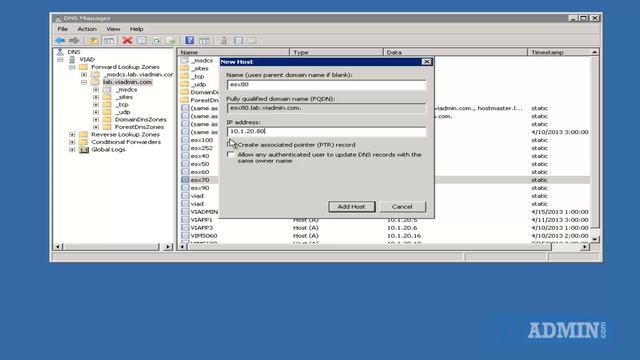
Task: Select the VIAD server icon in tree
Action: click(x=72, y=60)
